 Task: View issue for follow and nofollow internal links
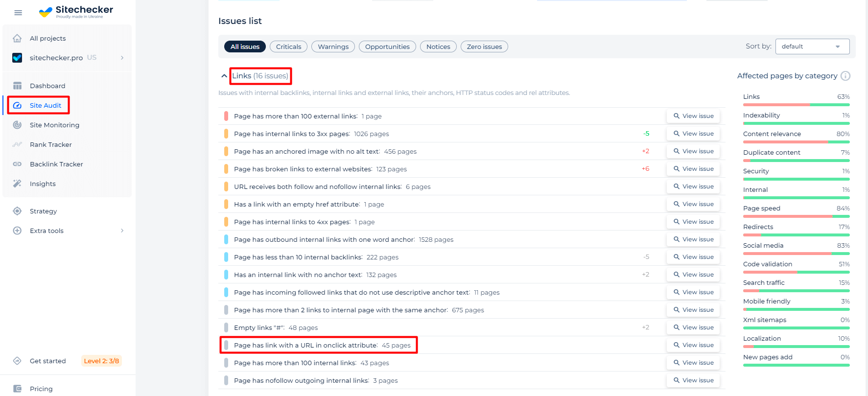click(693, 186)
